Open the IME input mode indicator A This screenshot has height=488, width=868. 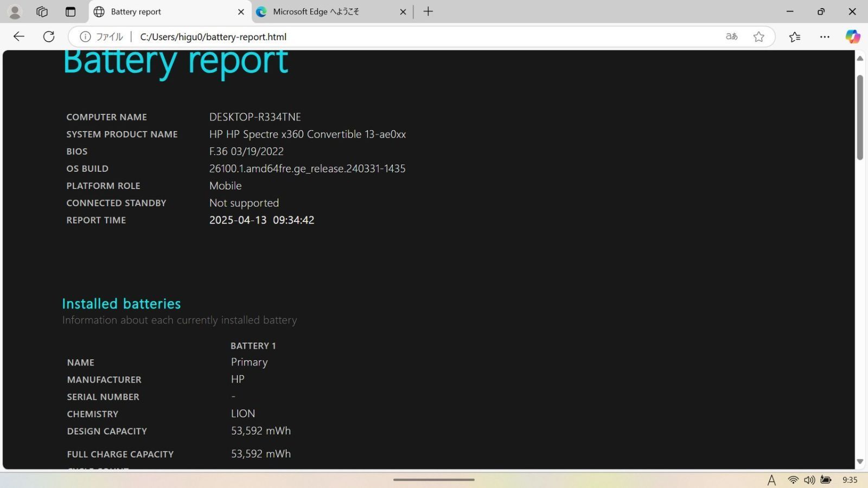(771, 480)
